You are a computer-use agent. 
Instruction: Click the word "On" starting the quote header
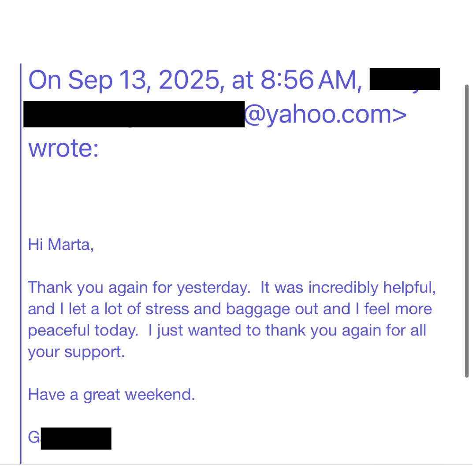pyautogui.click(x=45, y=80)
